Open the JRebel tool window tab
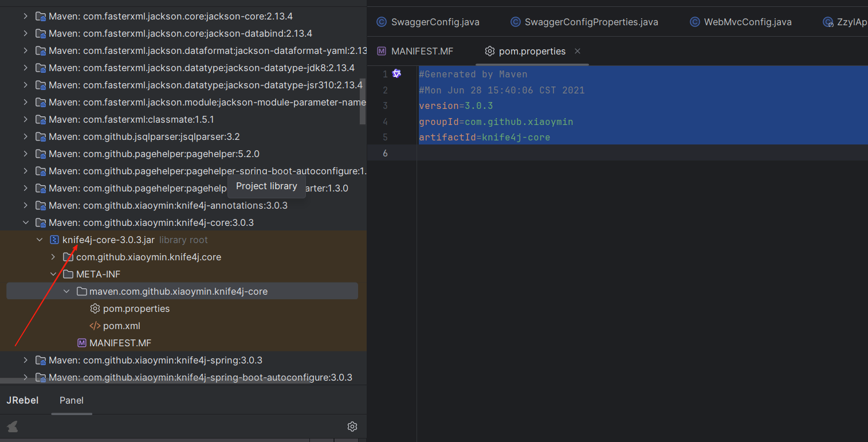This screenshot has width=868, height=442. point(22,400)
